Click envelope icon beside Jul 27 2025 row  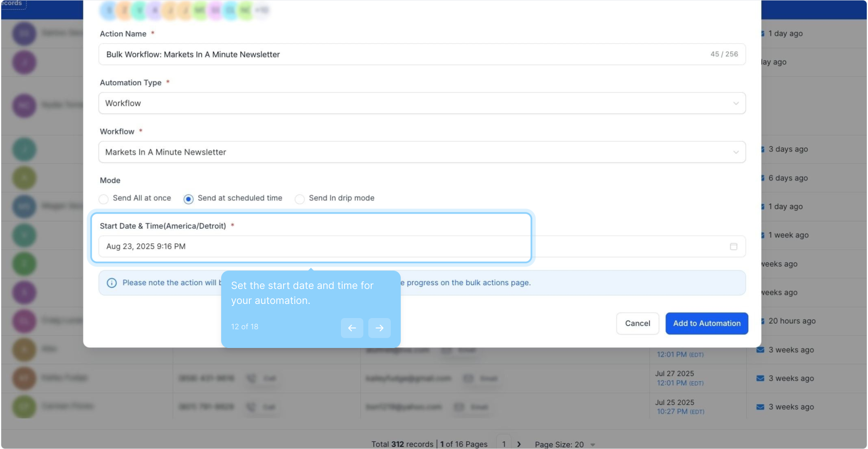(760, 378)
